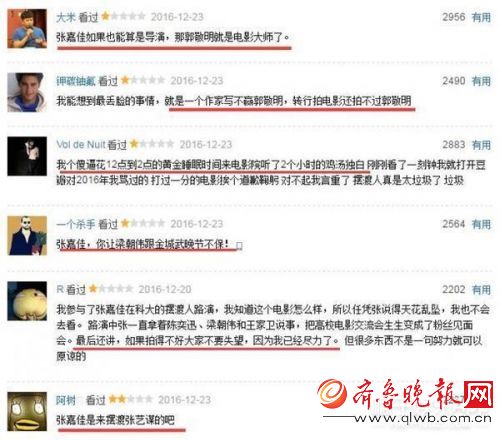Click the www.qlwb.com.cn URL text

(x=422, y=419)
